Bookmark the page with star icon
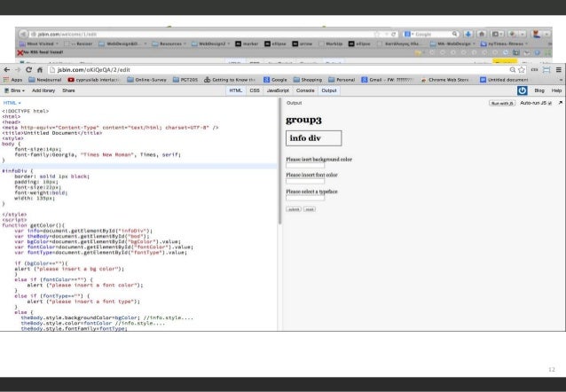Viewport: 566px width, 392px height. [523, 68]
